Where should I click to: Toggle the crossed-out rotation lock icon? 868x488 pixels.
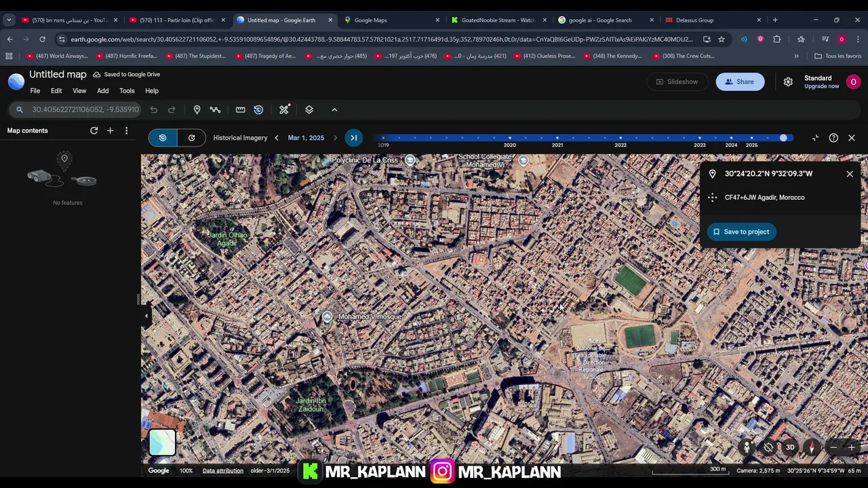768,447
